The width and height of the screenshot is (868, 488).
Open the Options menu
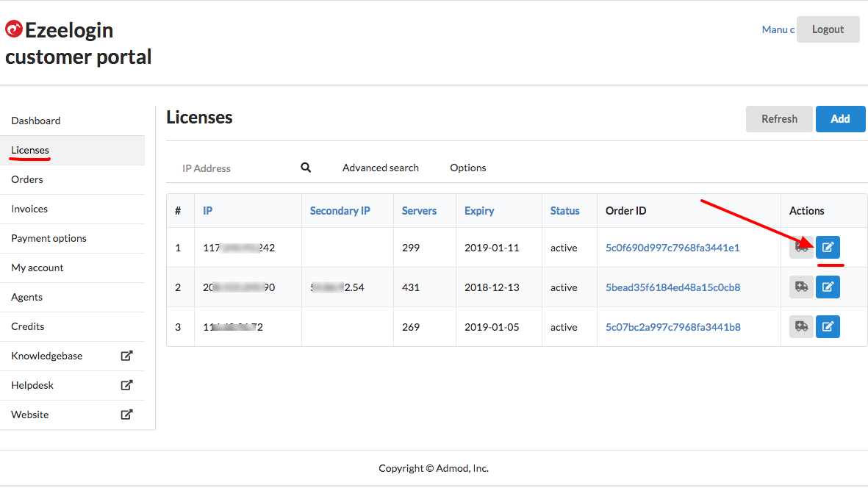click(x=467, y=168)
